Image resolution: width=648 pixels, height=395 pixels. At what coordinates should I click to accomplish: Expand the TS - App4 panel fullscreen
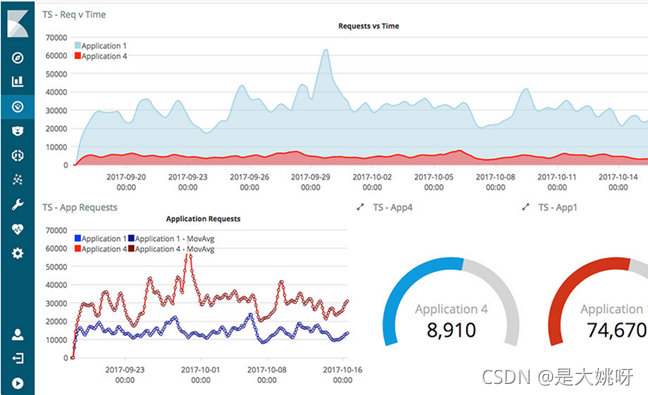(360, 207)
